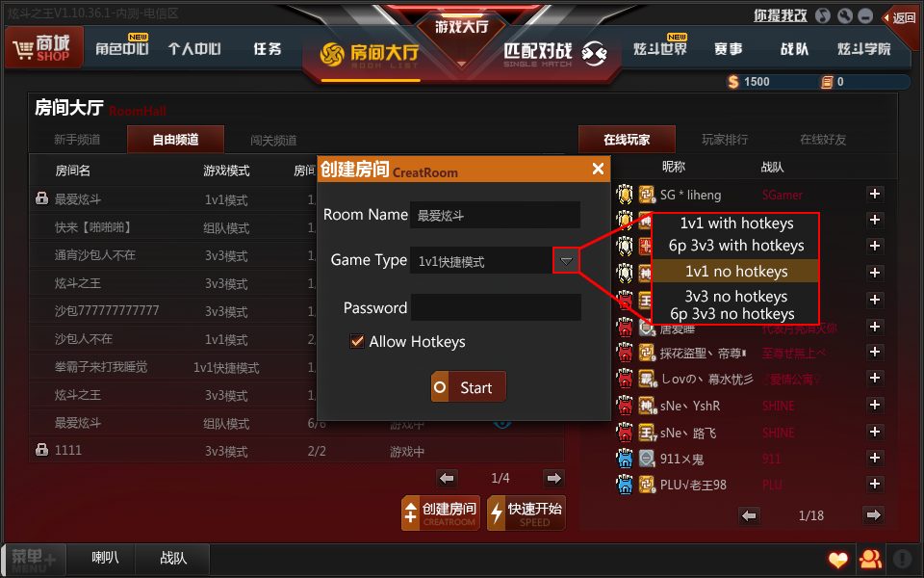The image size is (924, 578).
Task: Select '1v1 no hotkeys' option
Action: coord(736,272)
